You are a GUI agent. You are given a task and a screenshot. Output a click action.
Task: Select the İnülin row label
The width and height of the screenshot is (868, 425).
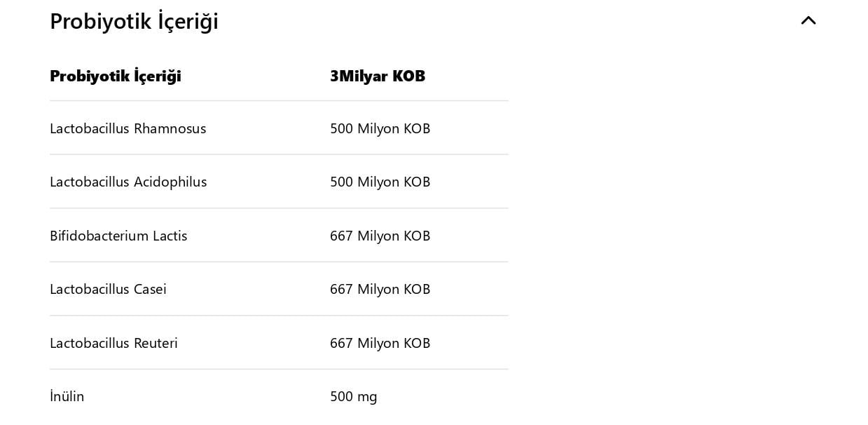(x=67, y=396)
